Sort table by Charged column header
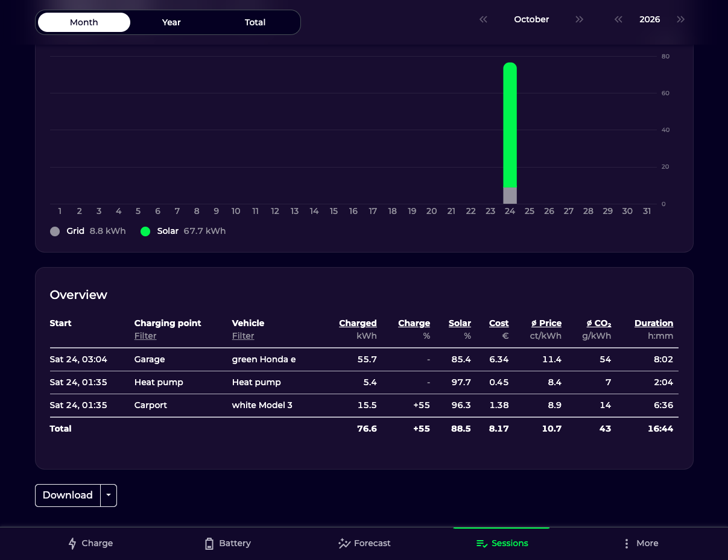 coord(358,323)
